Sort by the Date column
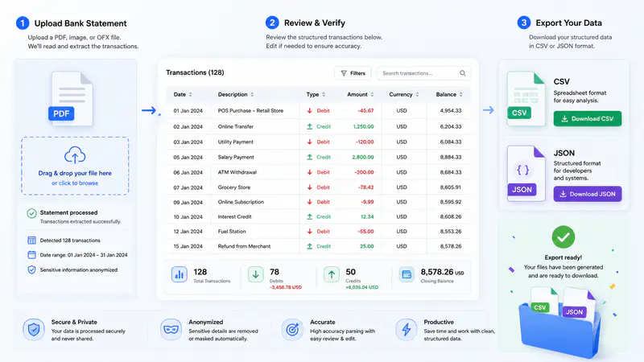Viewport: 644px width, 362px height. click(x=183, y=94)
